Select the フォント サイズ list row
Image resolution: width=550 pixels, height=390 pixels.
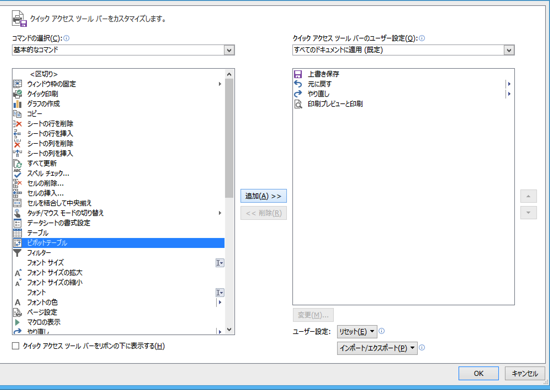[x=119, y=263]
